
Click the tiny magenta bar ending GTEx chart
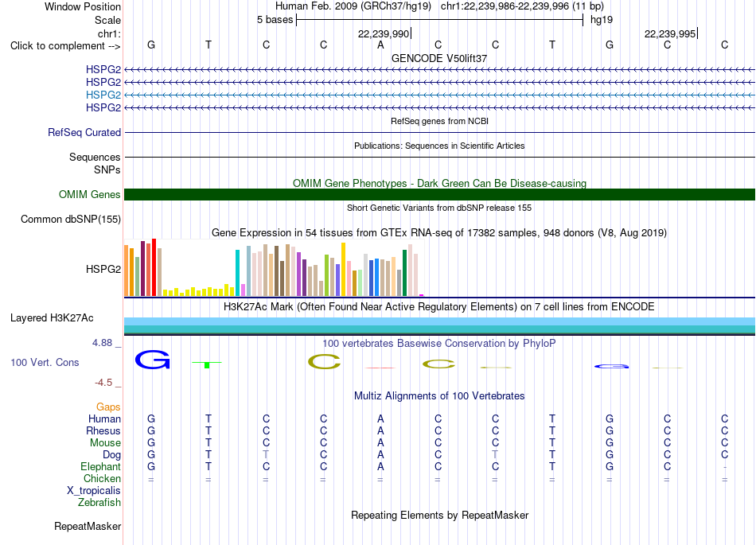pyautogui.click(x=422, y=295)
